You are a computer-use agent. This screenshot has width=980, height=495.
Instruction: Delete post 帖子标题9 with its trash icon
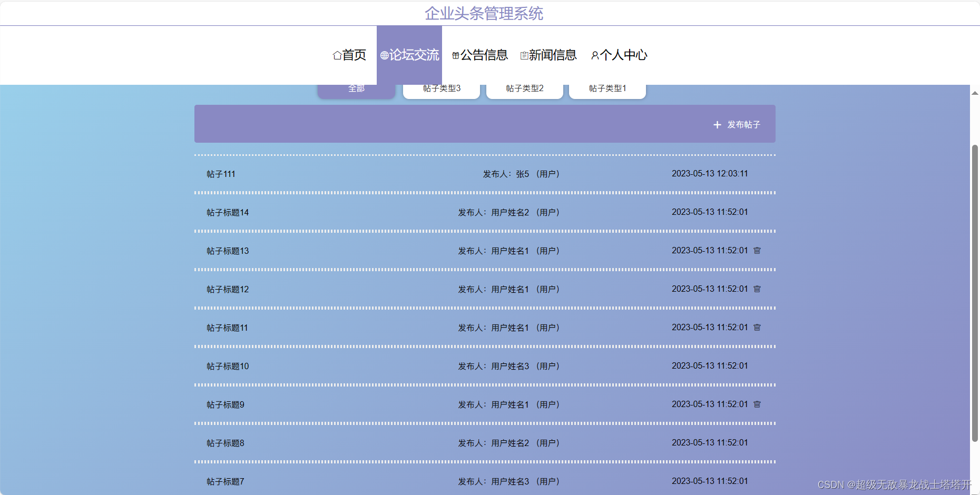757,404
